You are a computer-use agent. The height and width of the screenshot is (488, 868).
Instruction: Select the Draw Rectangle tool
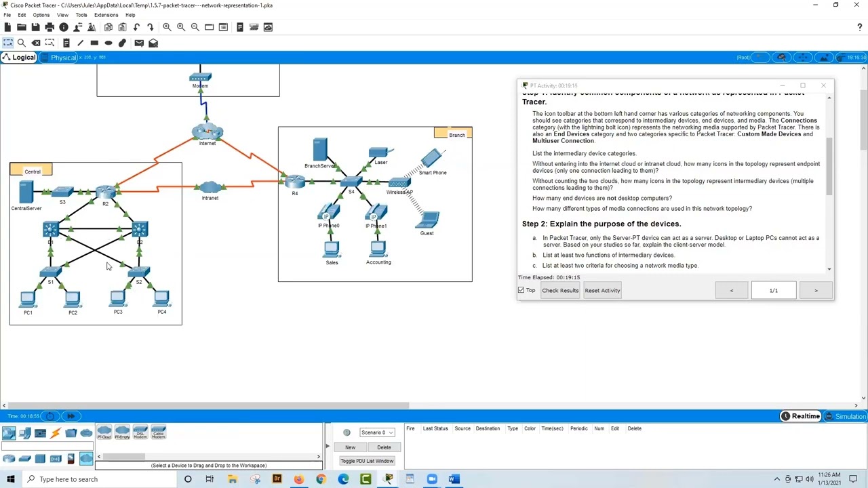94,43
